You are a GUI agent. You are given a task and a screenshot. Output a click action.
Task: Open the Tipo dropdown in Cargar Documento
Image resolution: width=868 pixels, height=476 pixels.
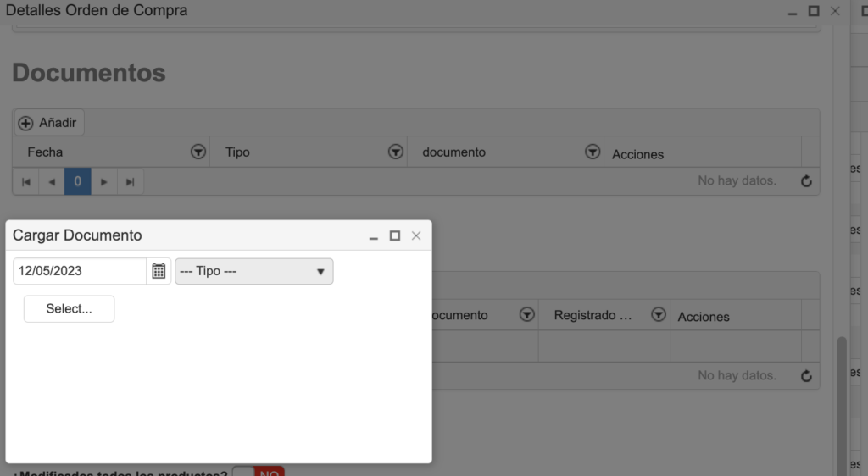pyautogui.click(x=253, y=271)
